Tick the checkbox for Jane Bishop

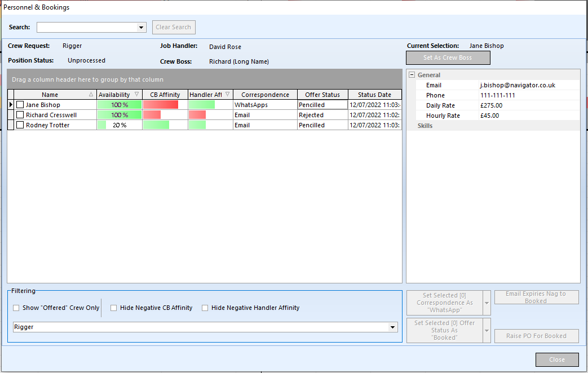(20, 105)
